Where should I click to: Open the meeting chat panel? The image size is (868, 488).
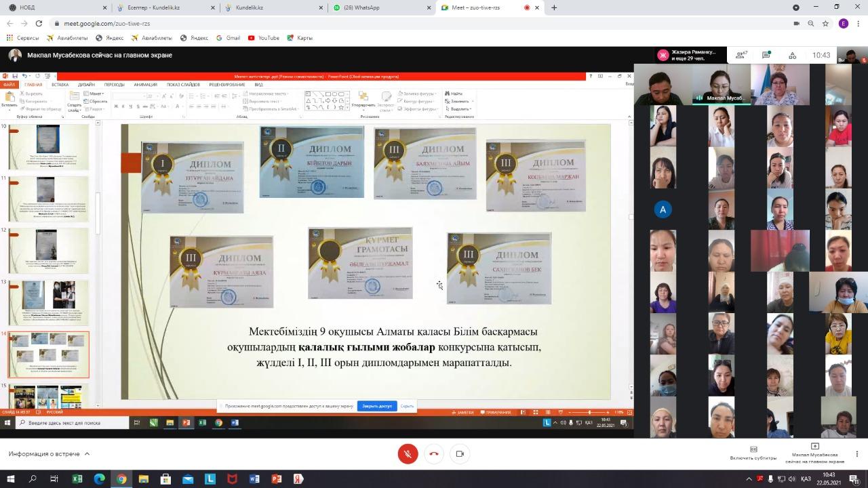[x=766, y=56]
